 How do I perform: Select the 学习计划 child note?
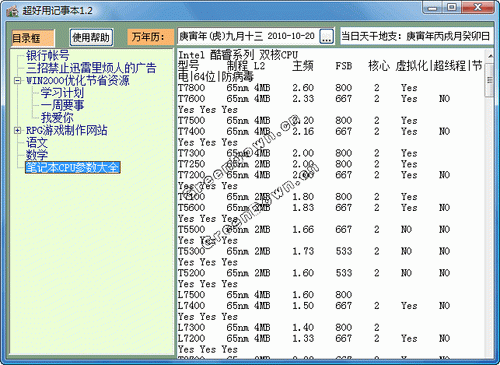click(x=62, y=93)
